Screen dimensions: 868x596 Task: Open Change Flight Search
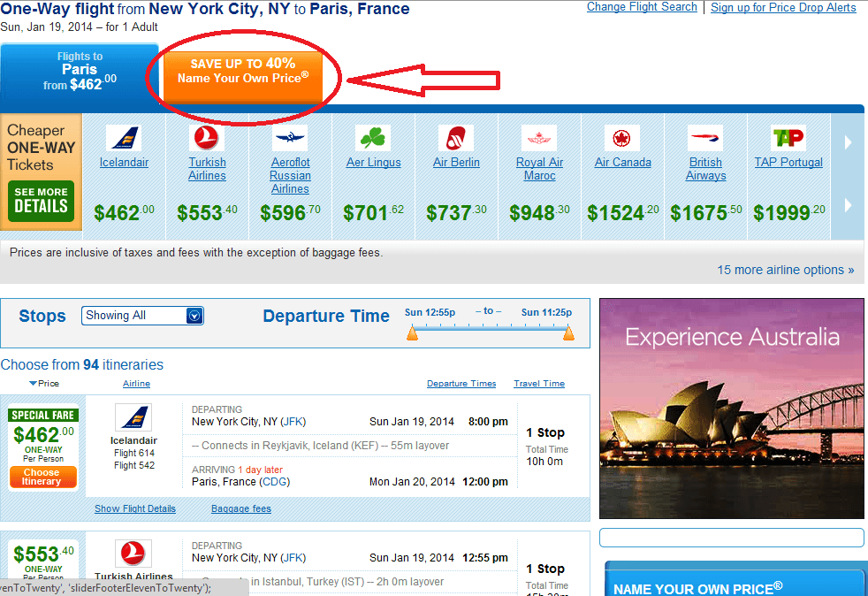tap(642, 7)
